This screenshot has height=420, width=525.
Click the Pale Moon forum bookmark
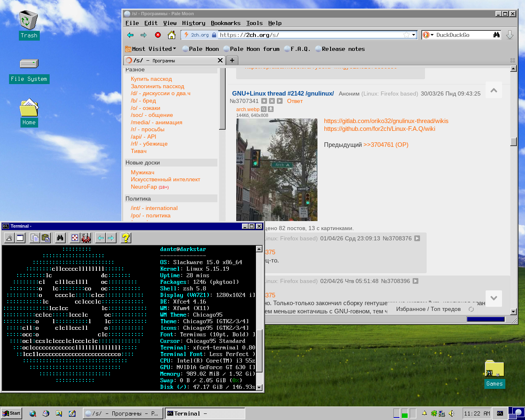251,49
